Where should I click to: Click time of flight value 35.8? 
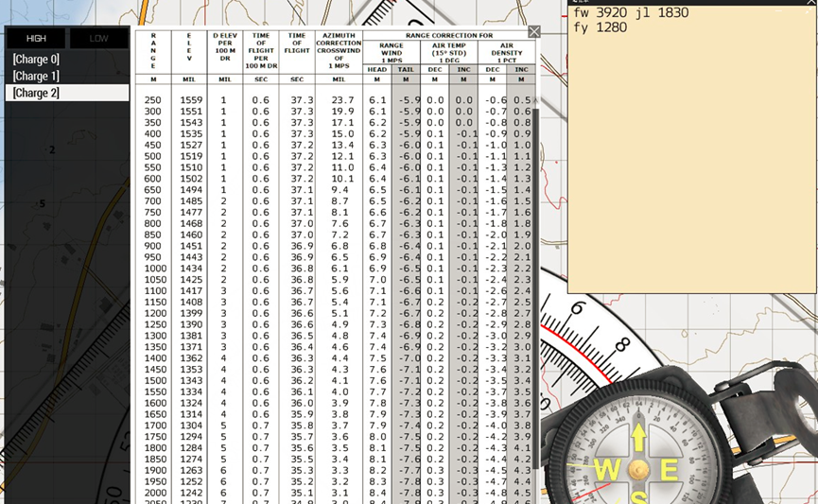[x=303, y=426]
